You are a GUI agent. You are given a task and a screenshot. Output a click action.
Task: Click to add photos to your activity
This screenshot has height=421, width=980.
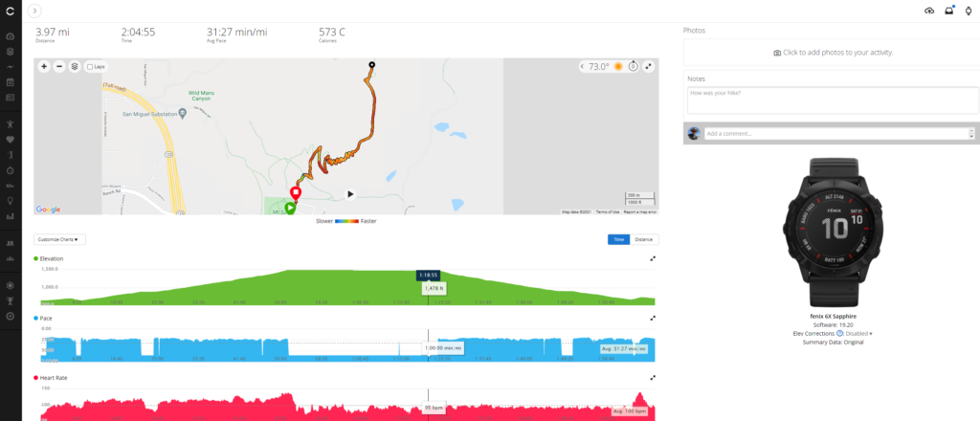[833, 53]
